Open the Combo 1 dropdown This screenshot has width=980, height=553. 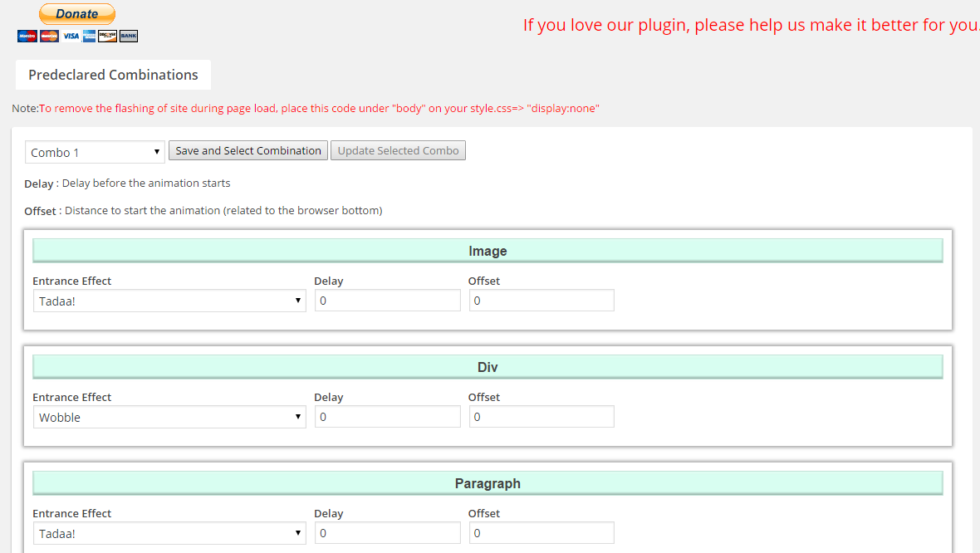pyautogui.click(x=95, y=152)
